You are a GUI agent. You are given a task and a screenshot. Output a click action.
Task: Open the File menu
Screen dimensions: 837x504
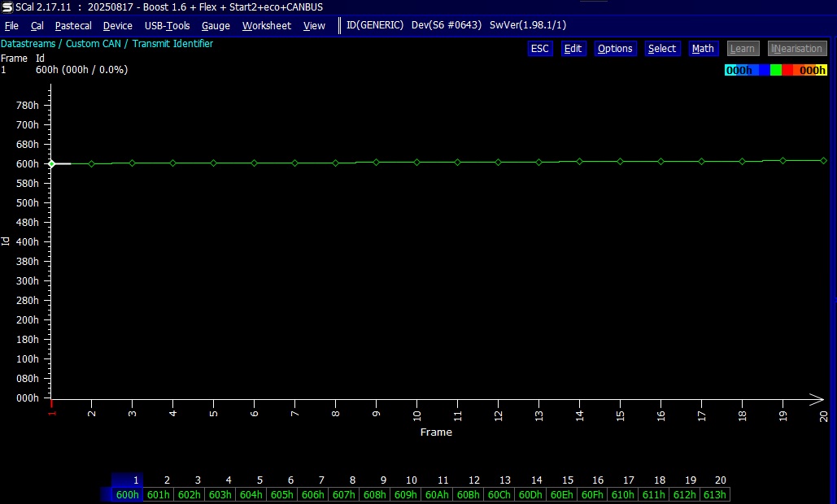(11, 25)
